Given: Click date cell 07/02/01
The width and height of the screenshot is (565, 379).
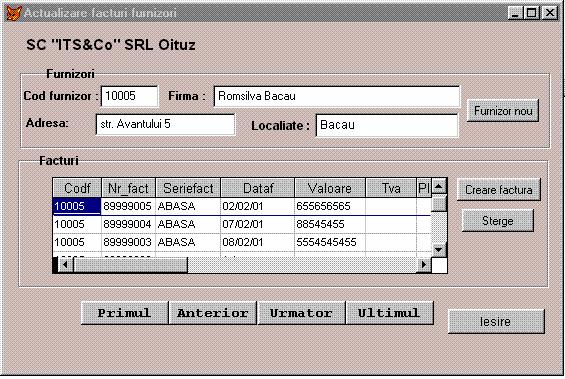Looking at the screenshot, I should point(258,224).
